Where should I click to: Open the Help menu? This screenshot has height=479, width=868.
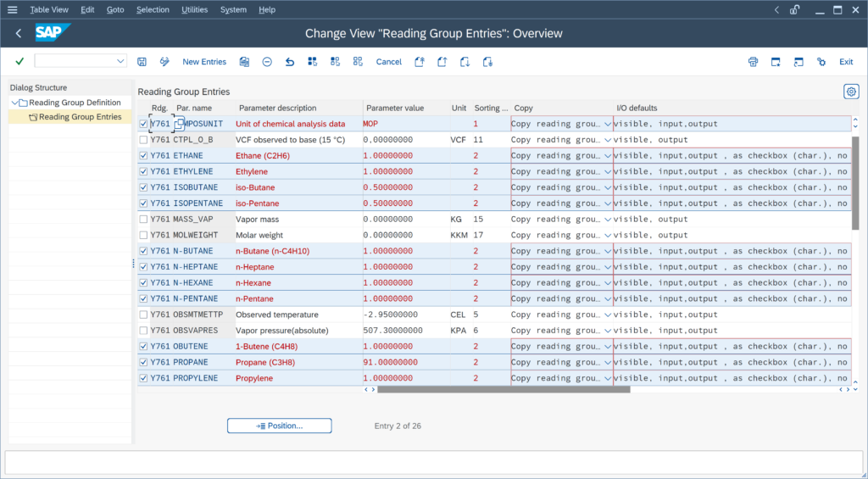(267, 9)
